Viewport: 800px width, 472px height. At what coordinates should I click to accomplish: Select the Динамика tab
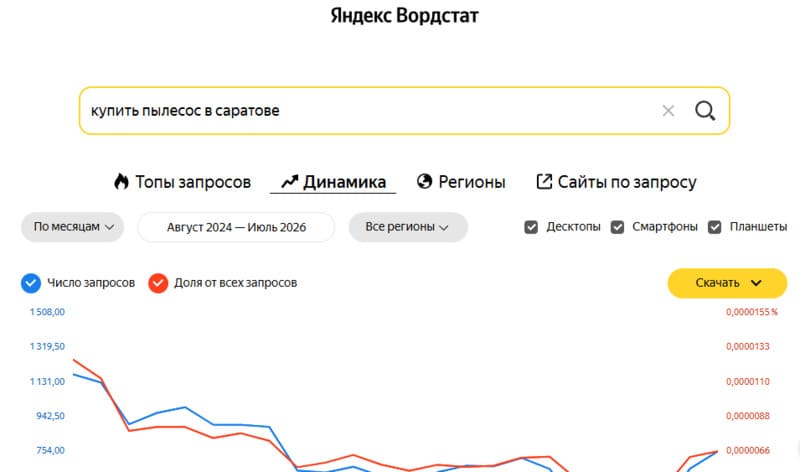pos(333,182)
